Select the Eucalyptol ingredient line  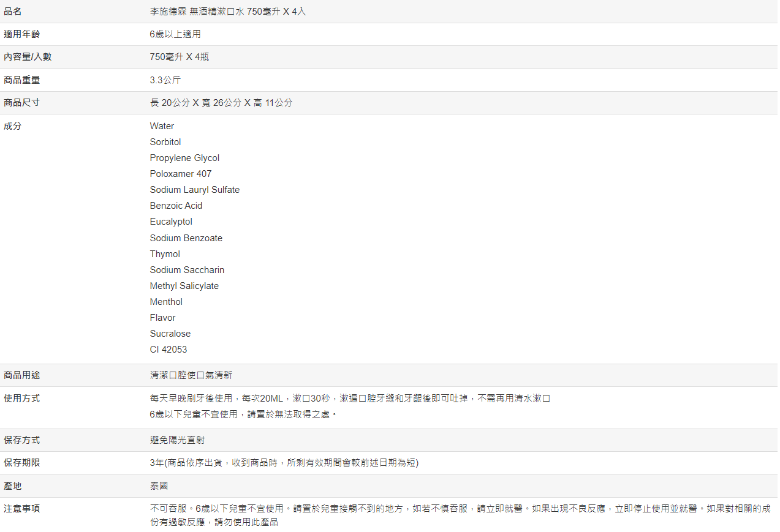(x=171, y=222)
